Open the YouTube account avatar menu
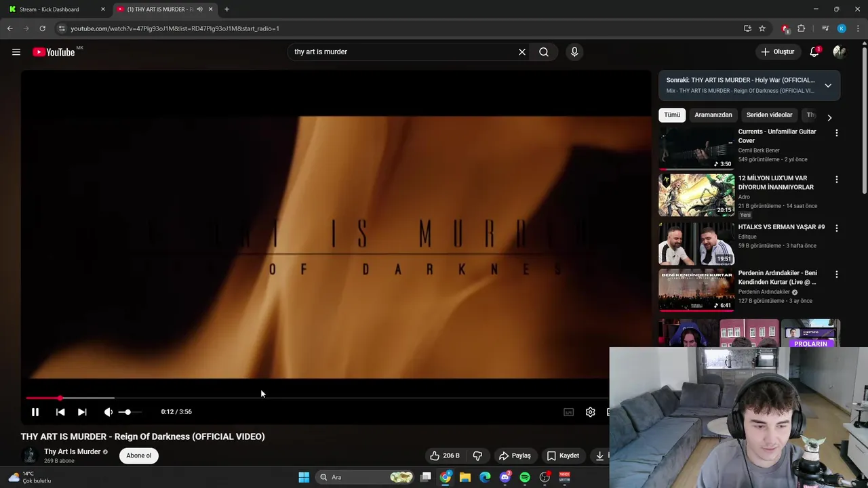Screen dimensions: 868x488 coord(840,52)
